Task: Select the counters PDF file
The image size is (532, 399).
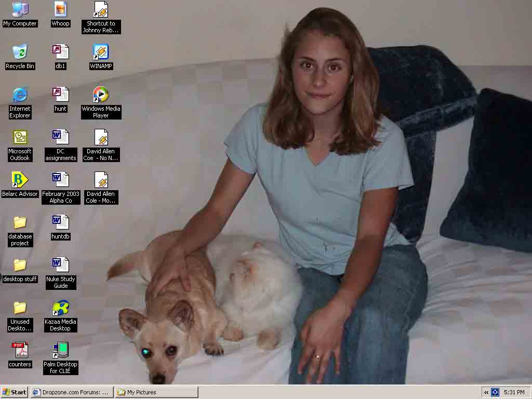Action: [x=20, y=351]
